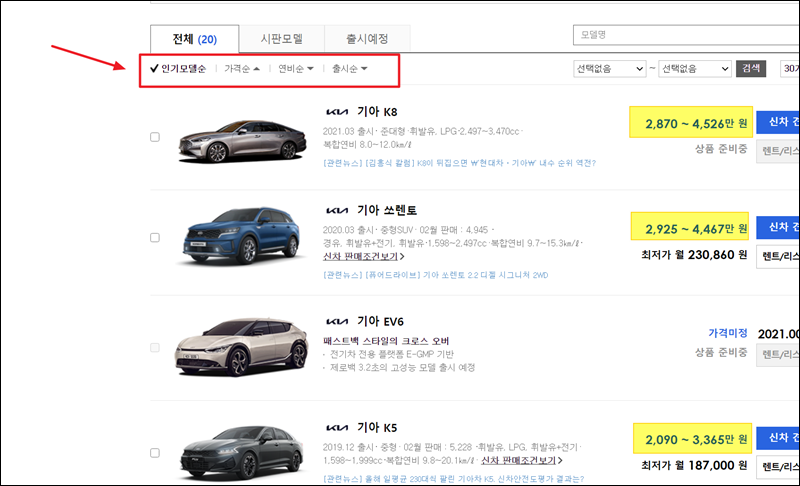Open the 기아 쏘렌토 title link

(x=387, y=210)
